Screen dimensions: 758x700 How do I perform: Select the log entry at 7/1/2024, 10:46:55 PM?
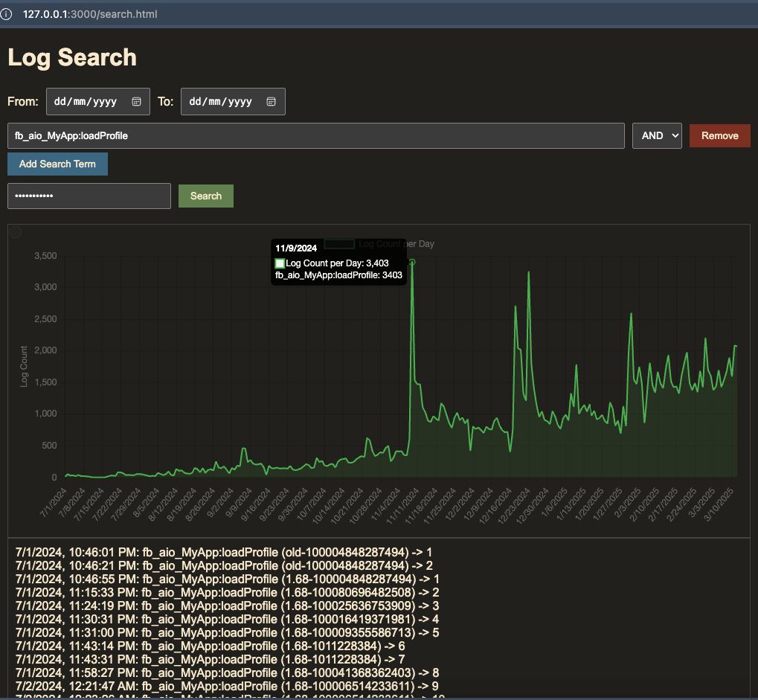point(227,579)
